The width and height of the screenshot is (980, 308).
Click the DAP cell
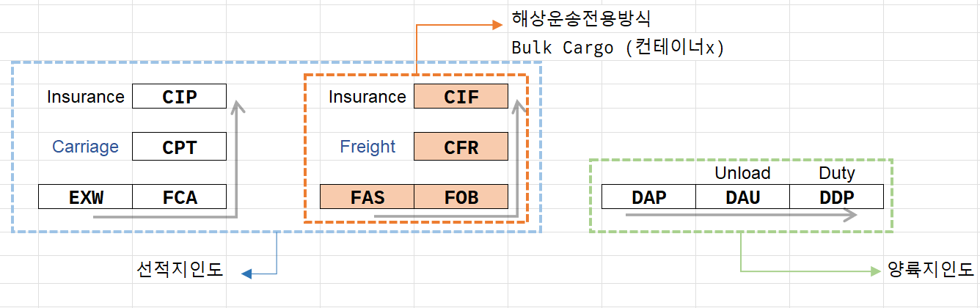(x=648, y=197)
